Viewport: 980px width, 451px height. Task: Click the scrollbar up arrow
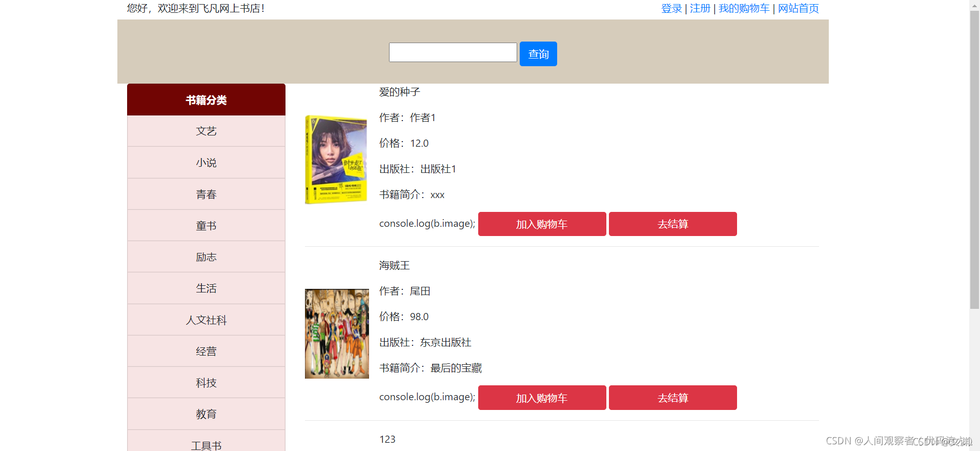click(x=974, y=5)
